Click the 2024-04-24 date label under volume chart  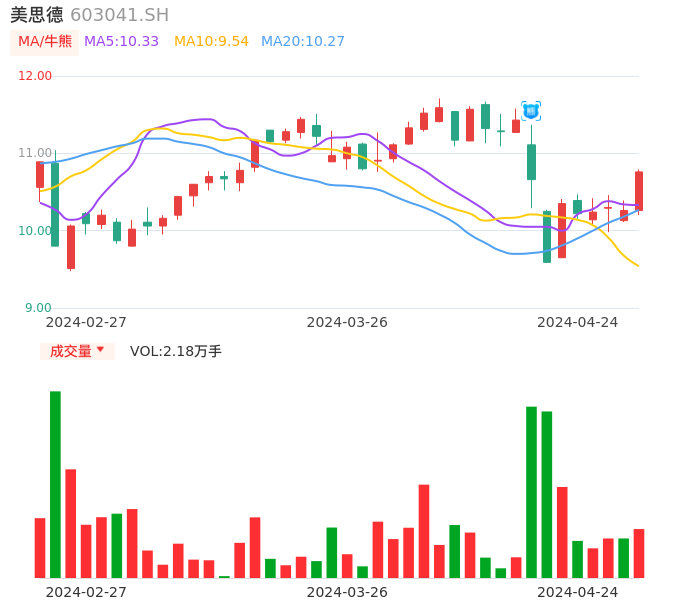point(578,592)
